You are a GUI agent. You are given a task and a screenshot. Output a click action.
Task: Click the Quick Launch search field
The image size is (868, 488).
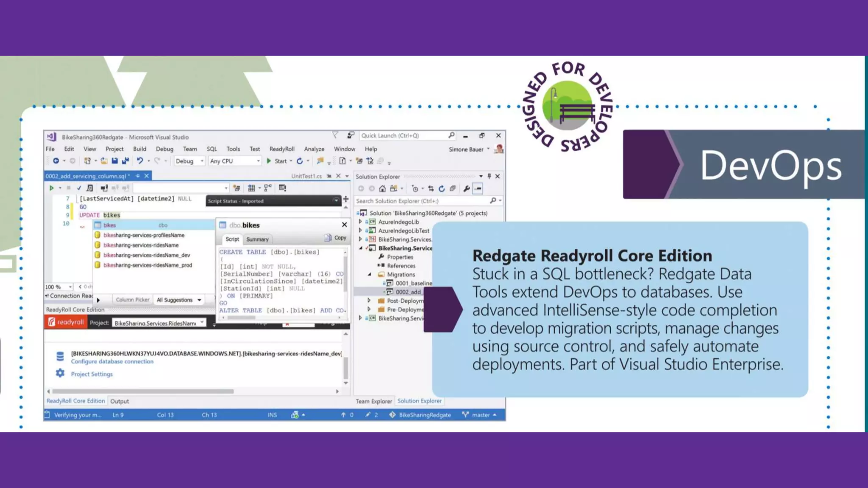(x=403, y=136)
